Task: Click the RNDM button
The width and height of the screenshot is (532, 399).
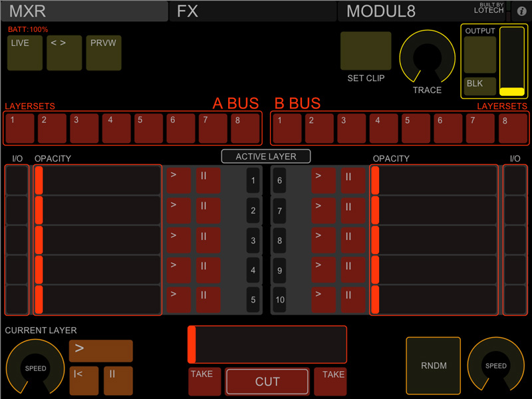Action: pyautogui.click(x=433, y=365)
